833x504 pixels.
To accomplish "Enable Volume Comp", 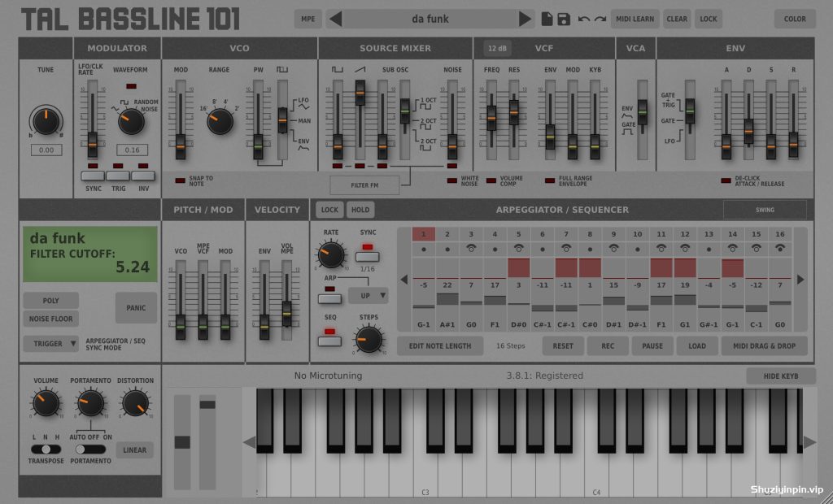I will [491, 180].
